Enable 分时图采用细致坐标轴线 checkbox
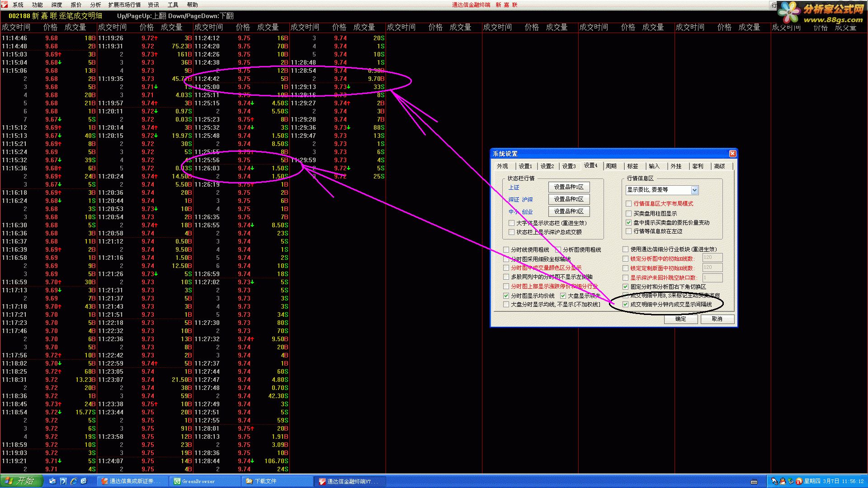 tap(506, 259)
